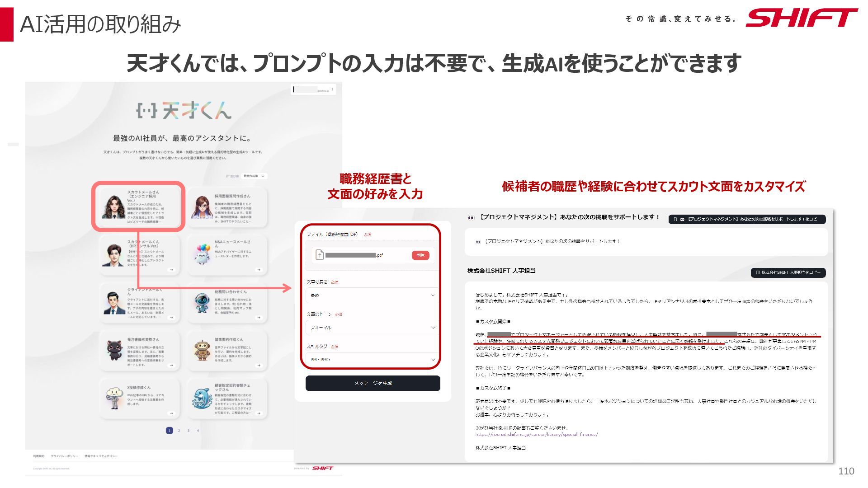This screenshot has width=868, height=488.
Task: Click the dolphin 顧客指定契約書類チェックさん icon
Action: [x=202, y=399]
